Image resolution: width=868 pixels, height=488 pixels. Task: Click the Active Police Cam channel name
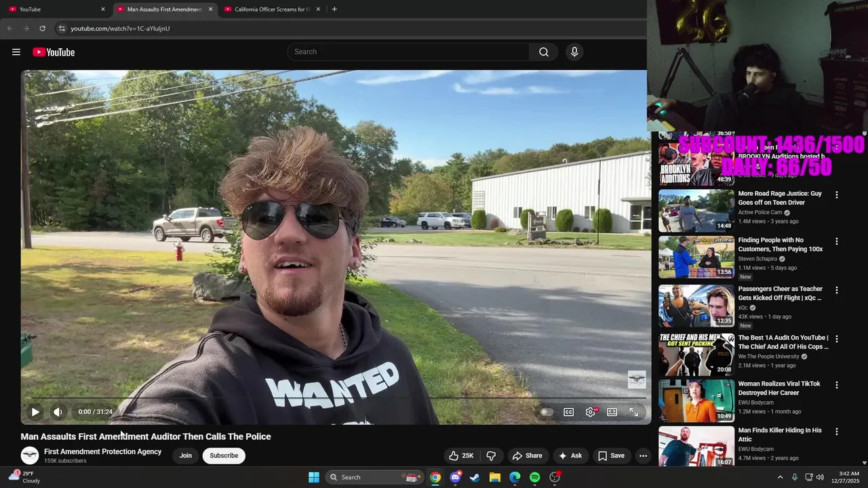(760, 212)
